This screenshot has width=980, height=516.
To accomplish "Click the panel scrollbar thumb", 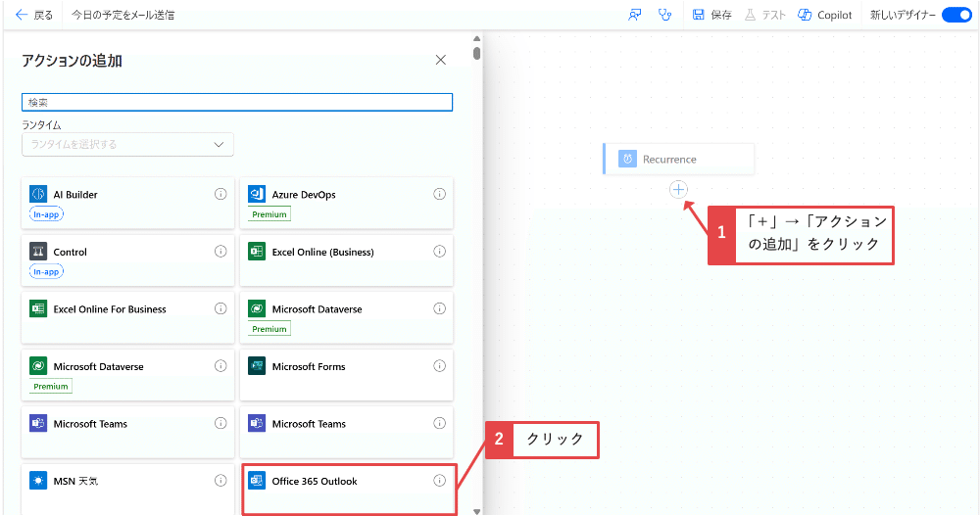I will [477, 53].
